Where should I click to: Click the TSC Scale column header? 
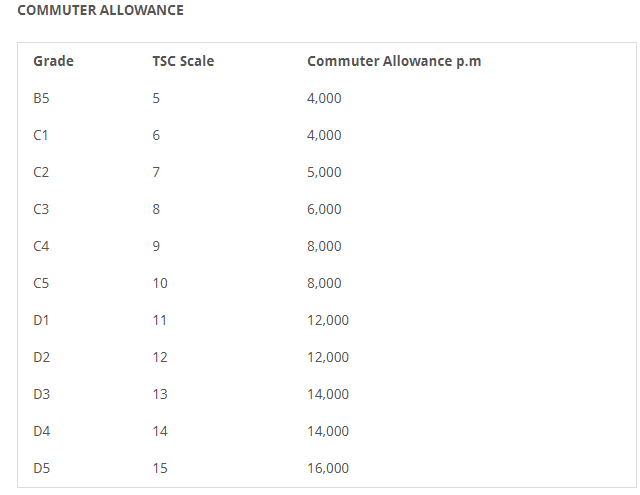[x=183, y=61]
